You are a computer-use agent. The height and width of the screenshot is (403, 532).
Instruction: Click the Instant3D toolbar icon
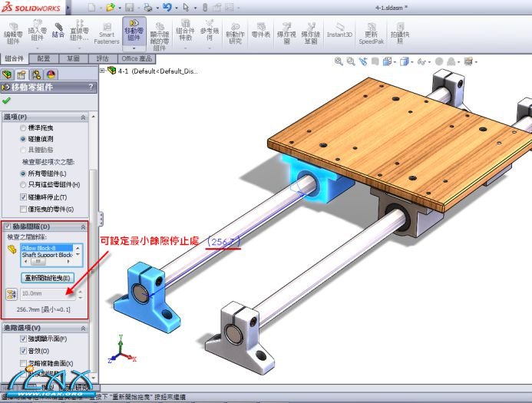pos(339,31)
